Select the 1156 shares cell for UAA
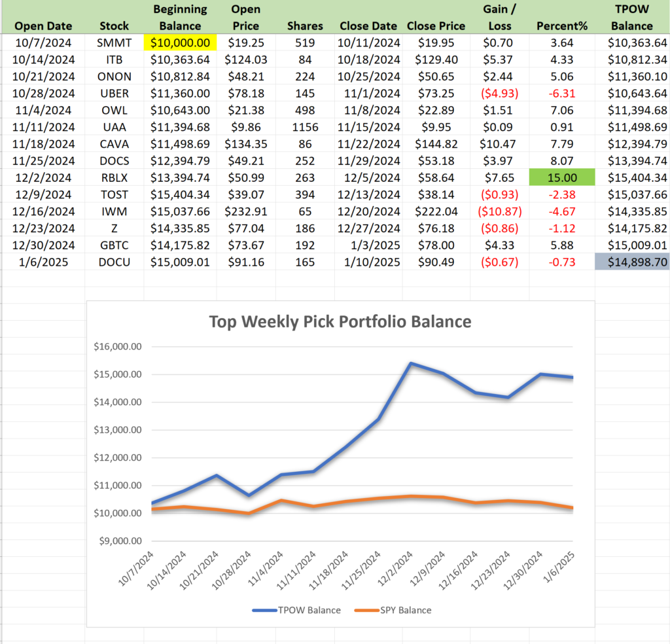 pos(305,126)
